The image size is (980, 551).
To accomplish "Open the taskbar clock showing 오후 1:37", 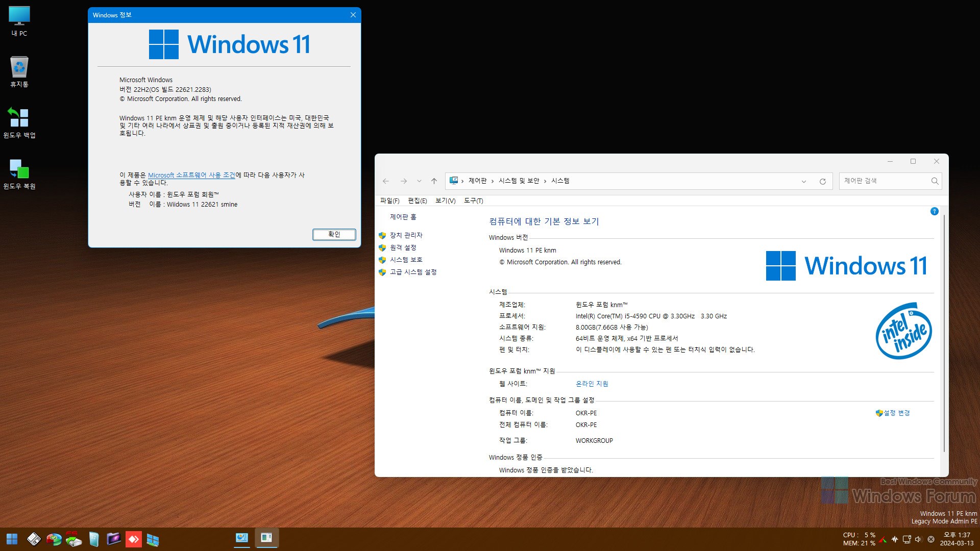I will 957,539.
